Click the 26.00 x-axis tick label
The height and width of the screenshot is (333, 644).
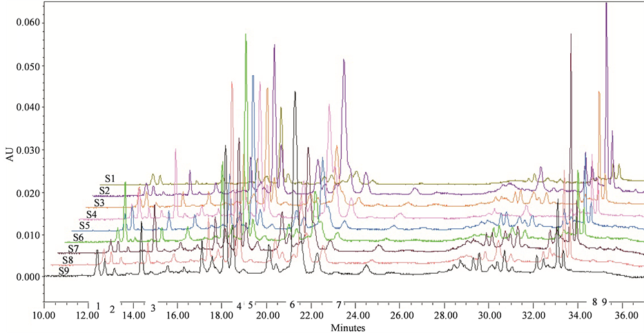point(401,316)
